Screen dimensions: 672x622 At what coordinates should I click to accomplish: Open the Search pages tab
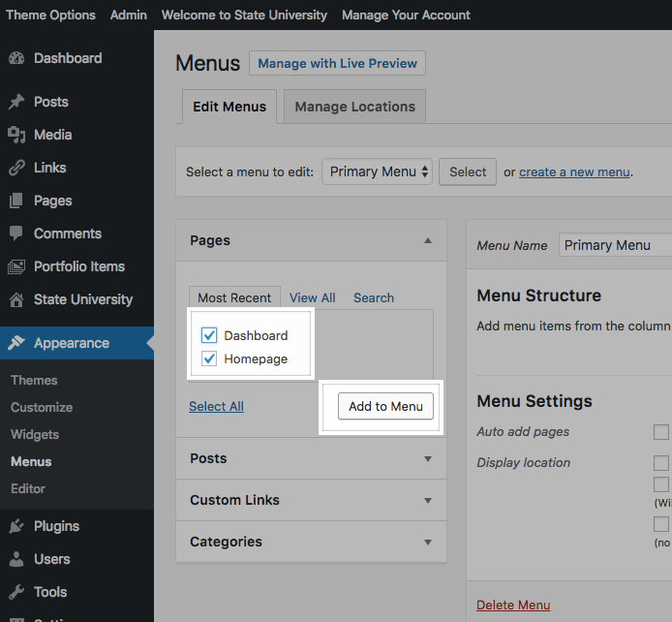click(374, 298)
